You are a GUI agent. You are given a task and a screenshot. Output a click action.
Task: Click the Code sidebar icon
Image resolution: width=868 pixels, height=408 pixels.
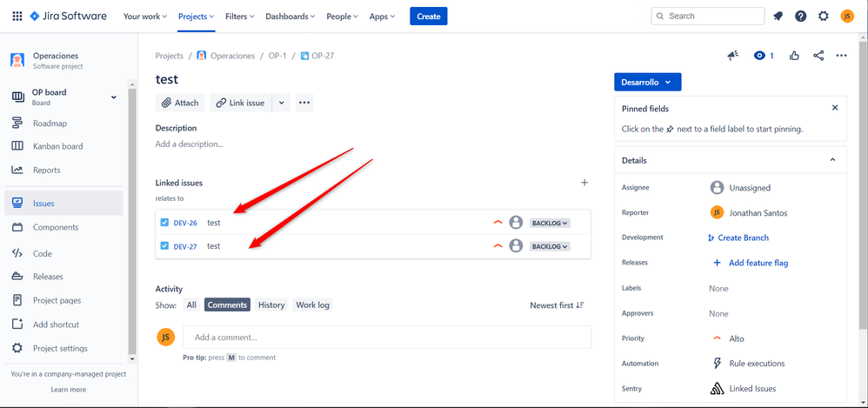coord(17,253)
